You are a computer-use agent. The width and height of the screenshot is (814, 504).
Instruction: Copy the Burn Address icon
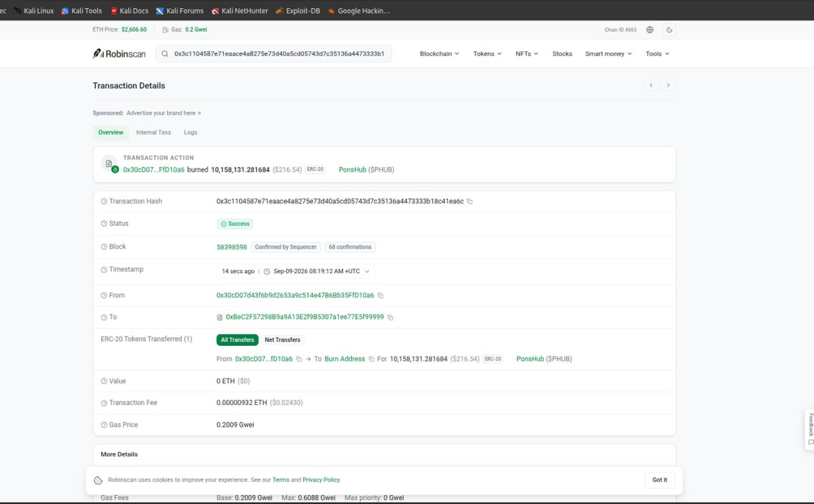(371, 359)
